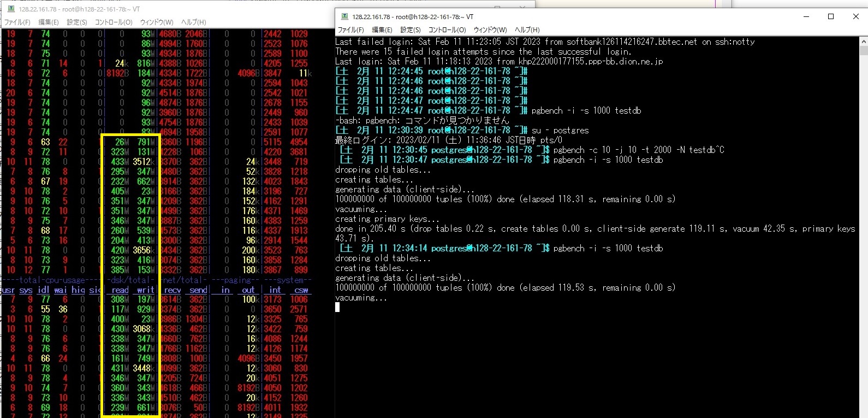Maximize the right Tera Term window
This screenshot has width=868, height=418.
point(831,16)
